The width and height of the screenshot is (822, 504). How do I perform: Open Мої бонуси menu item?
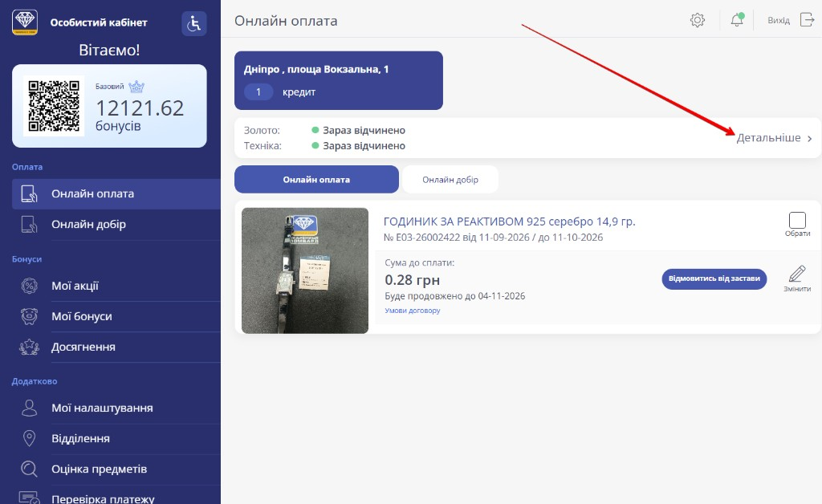116,316
